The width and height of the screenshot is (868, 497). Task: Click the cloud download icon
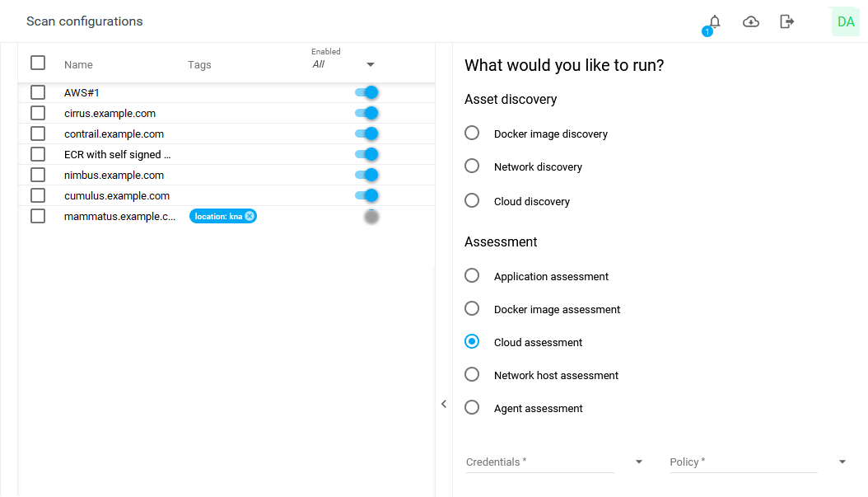point(751,22)
